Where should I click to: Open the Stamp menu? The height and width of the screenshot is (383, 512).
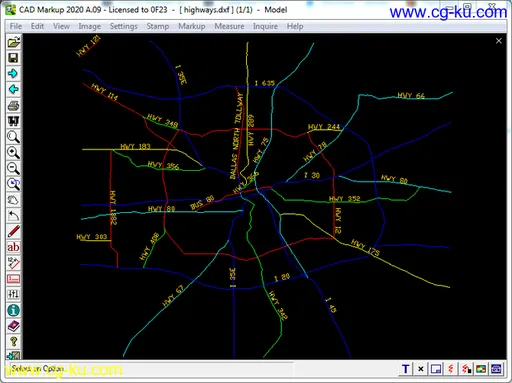click(158, 26)
